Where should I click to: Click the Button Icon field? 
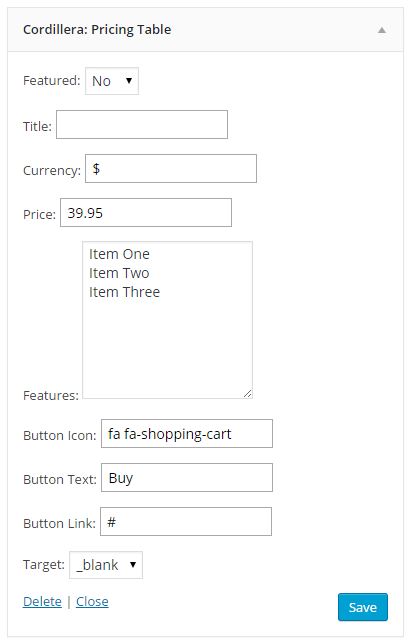[x=187, y=433]
